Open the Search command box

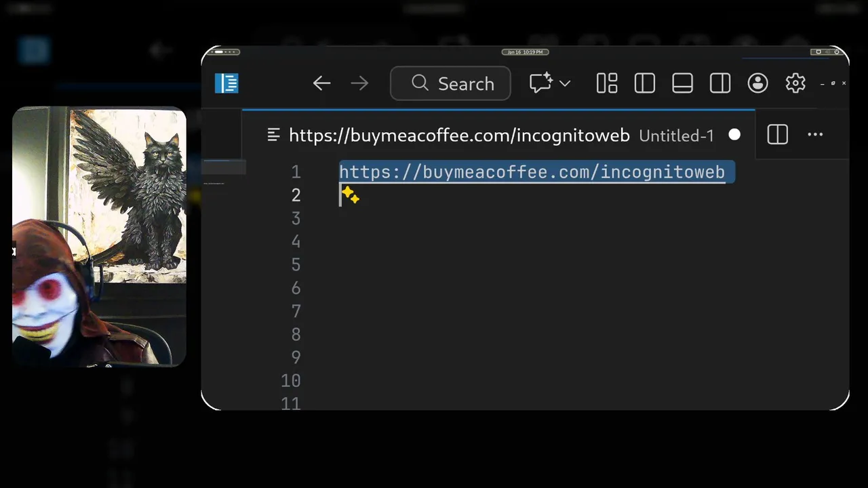[450, 83]
